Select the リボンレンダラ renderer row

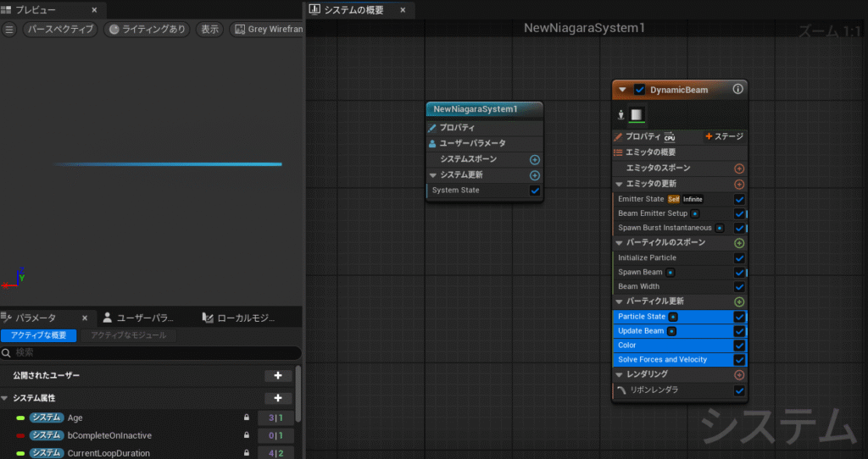click(680, 390)
